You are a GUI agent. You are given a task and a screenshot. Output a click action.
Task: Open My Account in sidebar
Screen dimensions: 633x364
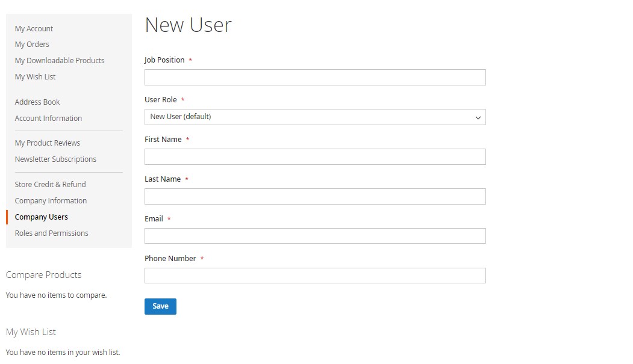[x=34, y=28]
